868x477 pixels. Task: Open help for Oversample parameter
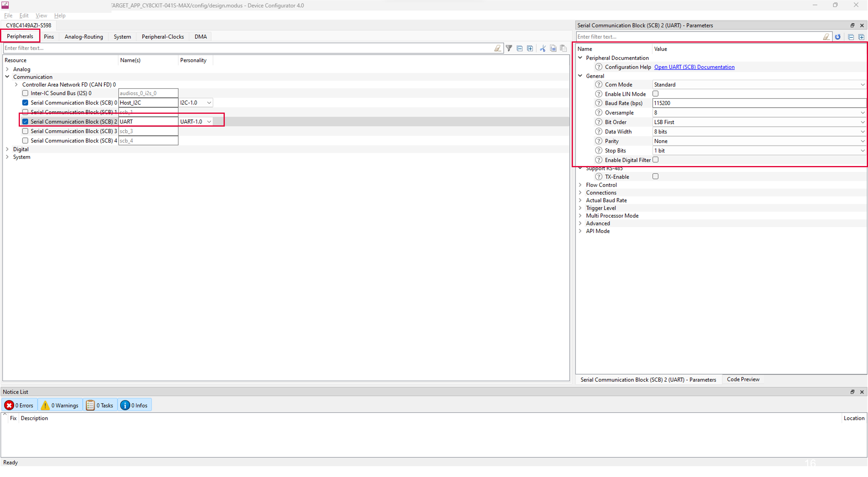click(598, 112)
